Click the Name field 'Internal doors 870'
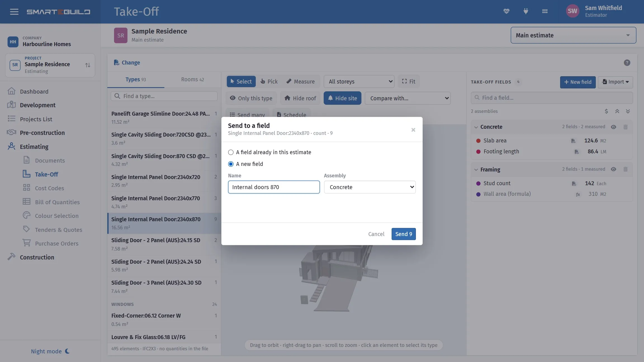This screenshot has width=644, height=362. pos(274,187)
